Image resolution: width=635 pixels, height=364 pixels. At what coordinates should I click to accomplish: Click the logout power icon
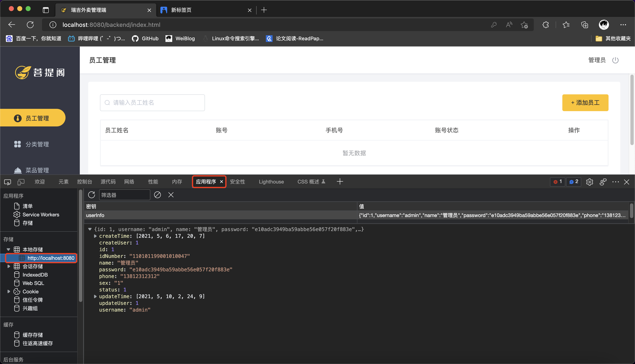point(615,60)
